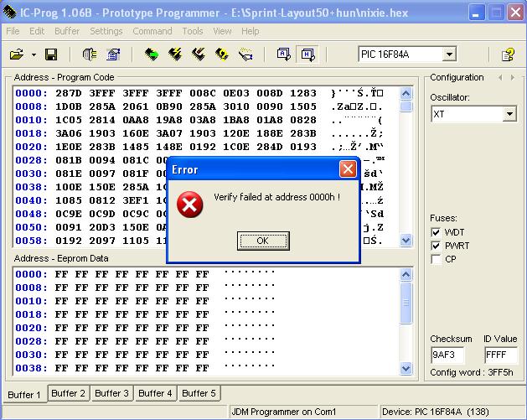This screenshot has height=420, width=527.
Task: Minimize the IC-Prog window
Action: [476, 13]
